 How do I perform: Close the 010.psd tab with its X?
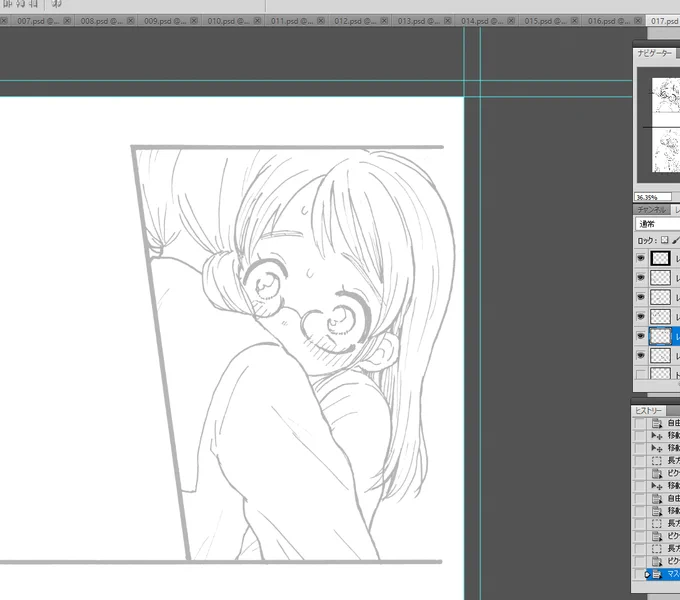coord(257,20)
